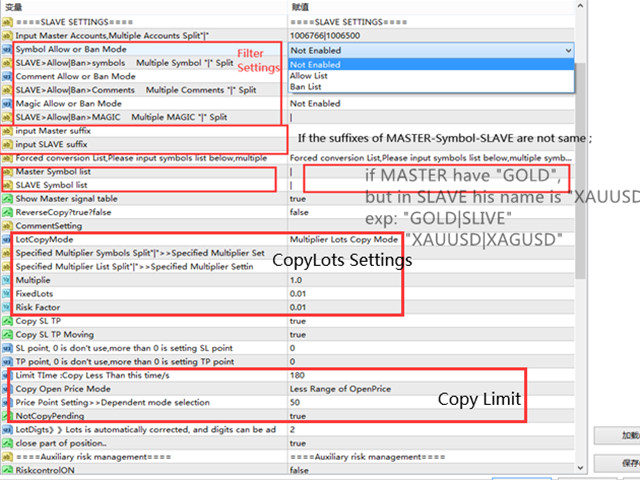
Task: Click the scrollbar down arrow
Action: 580,468
